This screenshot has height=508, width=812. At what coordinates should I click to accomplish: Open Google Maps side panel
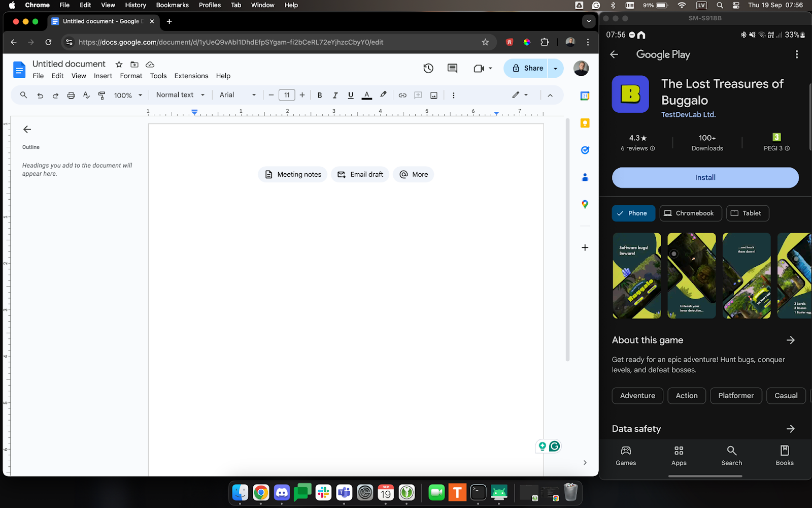585,204
